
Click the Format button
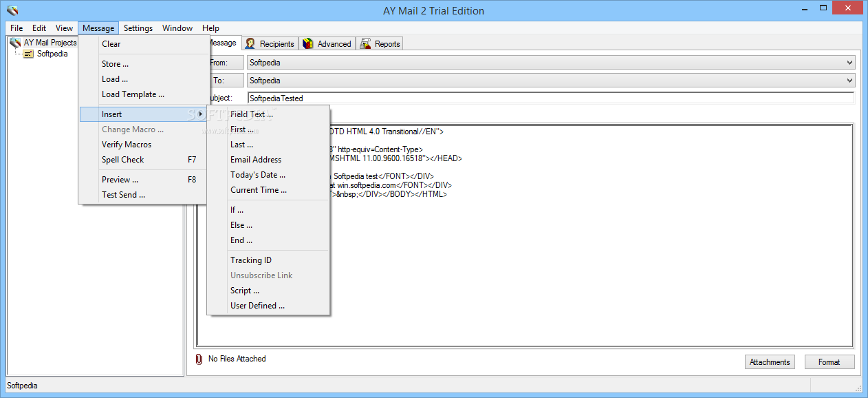tap(829, 362)
